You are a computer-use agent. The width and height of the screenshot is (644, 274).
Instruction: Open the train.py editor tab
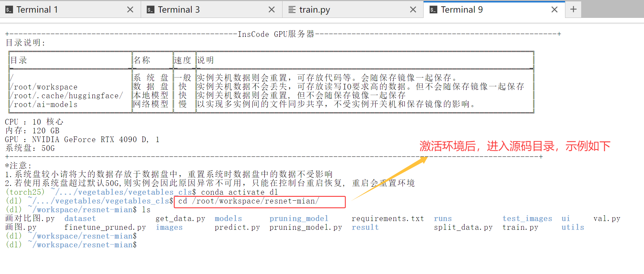tap(353, 9)
